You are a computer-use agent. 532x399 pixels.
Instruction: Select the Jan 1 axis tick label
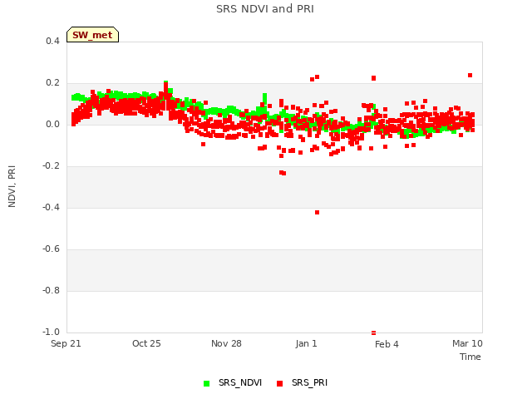[307, 343]
